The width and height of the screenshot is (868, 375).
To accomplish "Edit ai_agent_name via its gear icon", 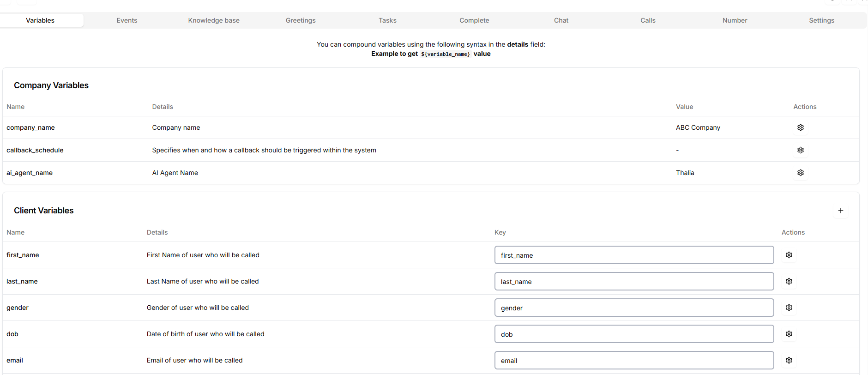I will [801, 173].
